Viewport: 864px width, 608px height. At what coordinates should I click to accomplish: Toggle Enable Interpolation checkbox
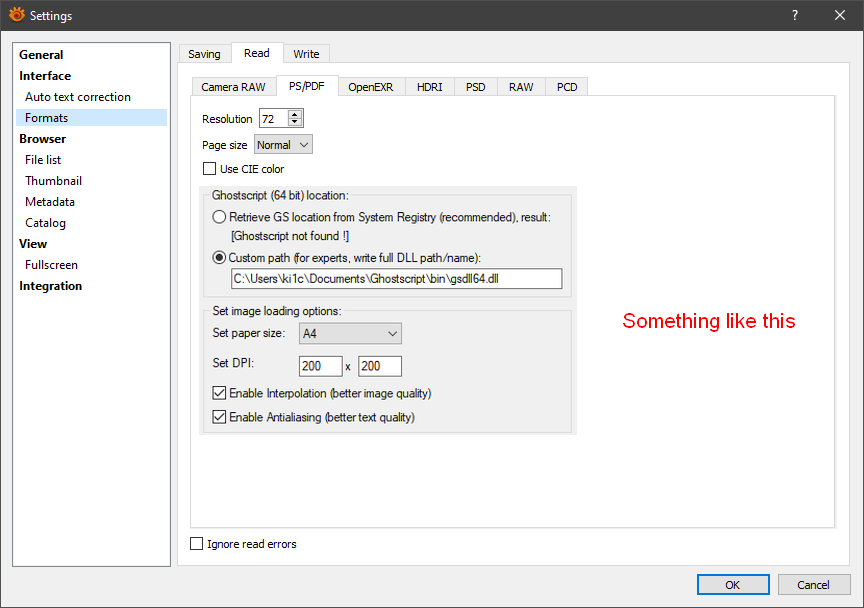coord(220,394)
